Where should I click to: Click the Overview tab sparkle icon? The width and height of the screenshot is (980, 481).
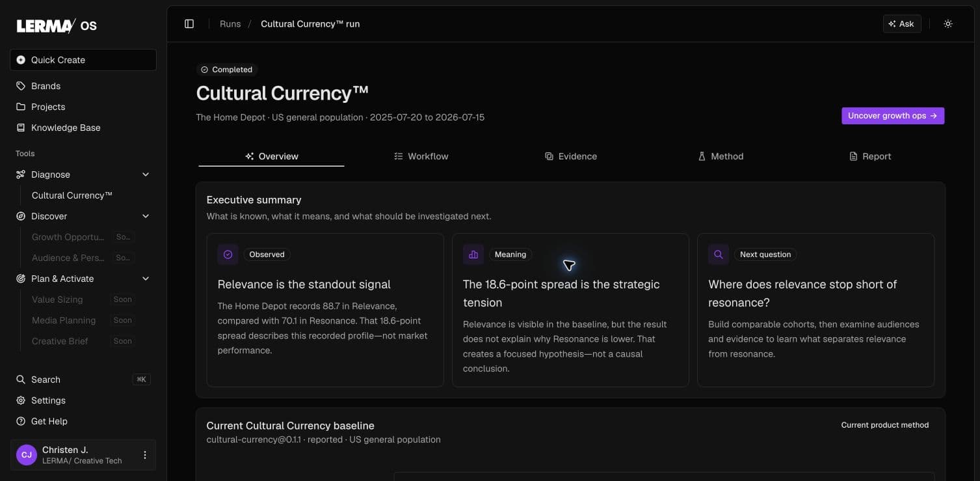coord(249,156)
